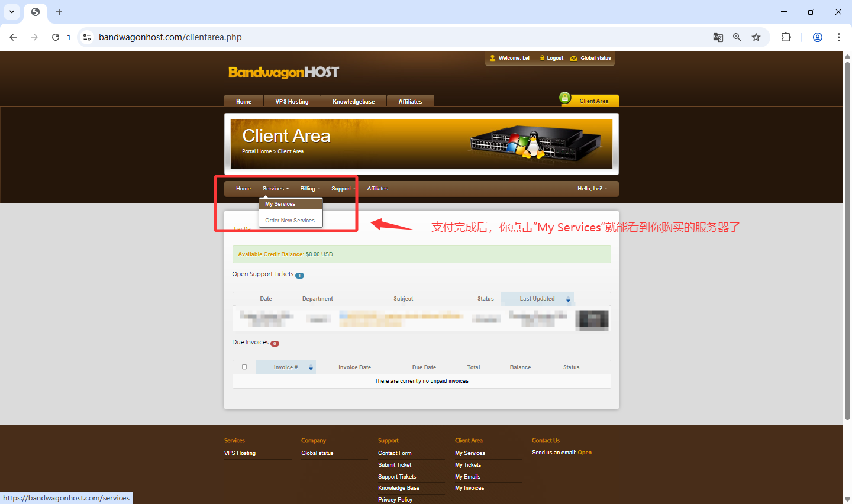Viewport: 852px width, 504px height.
Task: Tick the select-all invoices checkbox
Action: pyautogui.click(x=244, y=367)
